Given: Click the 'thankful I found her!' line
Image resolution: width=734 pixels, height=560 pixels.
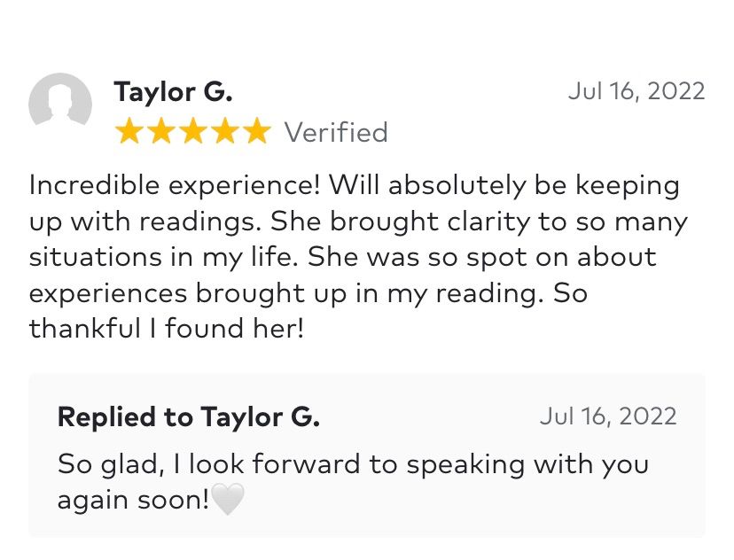Looking at the screenshot, I should coord(167,328).
